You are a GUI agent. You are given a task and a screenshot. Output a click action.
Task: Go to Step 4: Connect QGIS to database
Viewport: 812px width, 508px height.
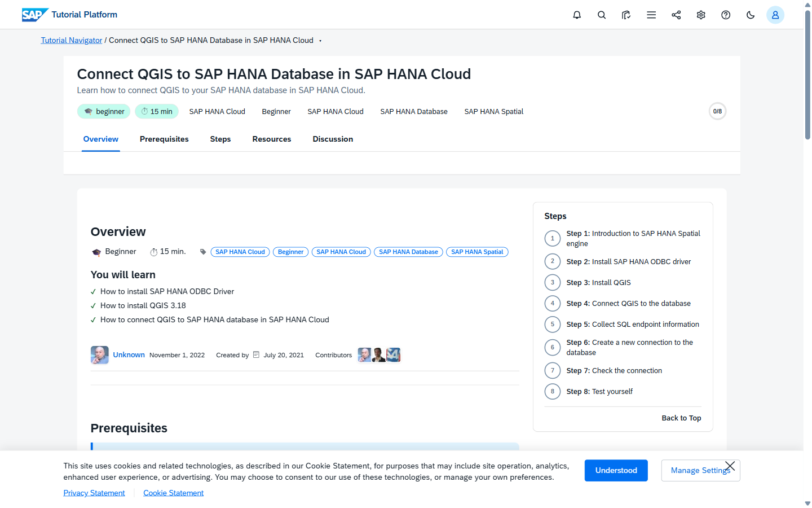pos(628,303)
